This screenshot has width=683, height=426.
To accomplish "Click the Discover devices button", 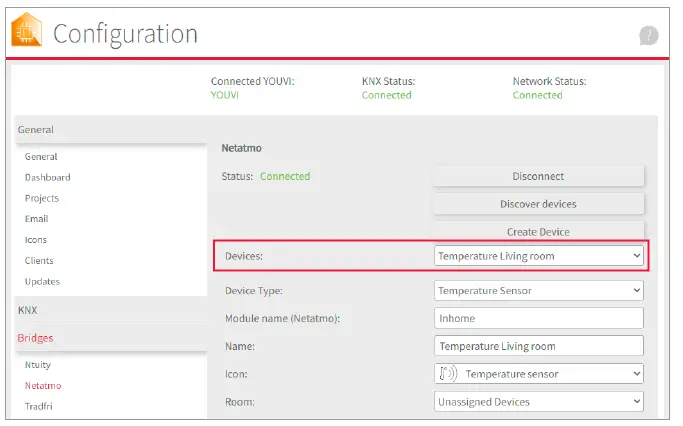I will coord(538,204).
